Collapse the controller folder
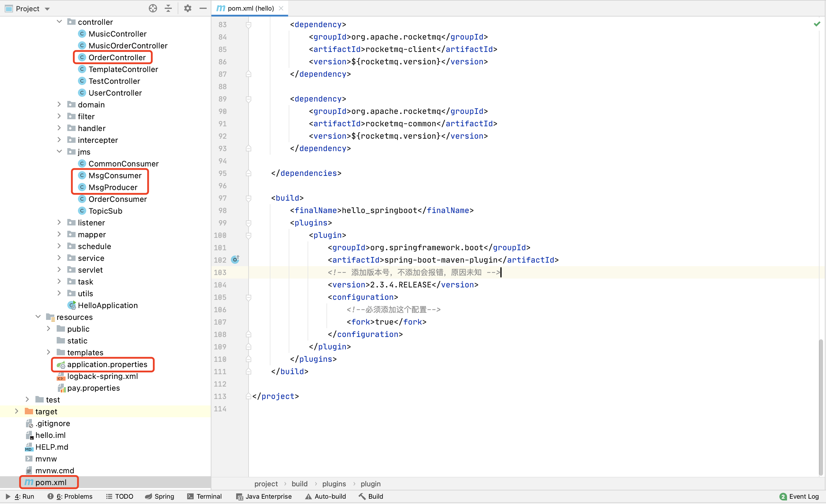The width and height of the screenshot is (826, 504). click(x=59, y=22)
